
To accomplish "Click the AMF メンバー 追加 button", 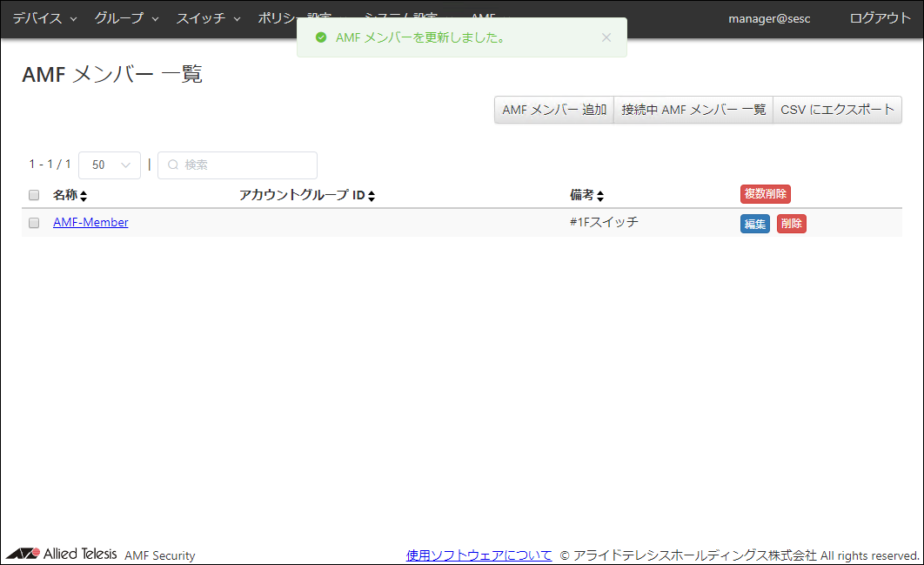I will coord(554,110).
